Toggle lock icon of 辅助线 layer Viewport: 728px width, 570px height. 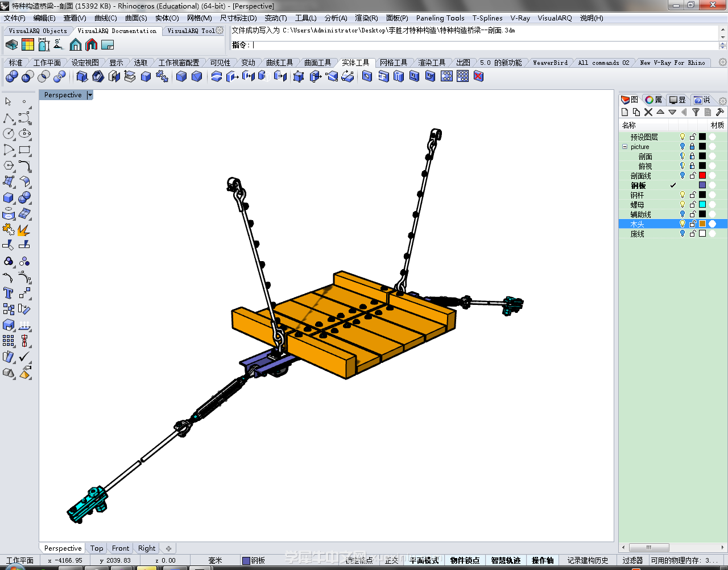pyautogui.click(x=693, y=214)
